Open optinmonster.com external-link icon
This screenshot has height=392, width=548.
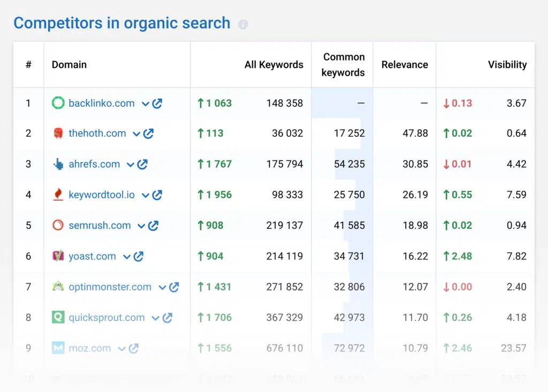pyautogui.click(x=174, y=287)
